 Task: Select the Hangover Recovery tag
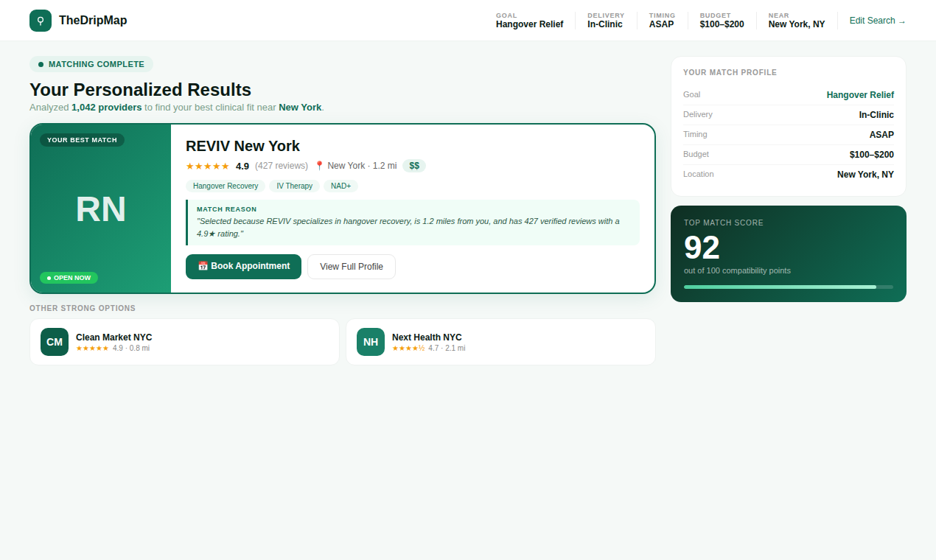tap(226, 186)
